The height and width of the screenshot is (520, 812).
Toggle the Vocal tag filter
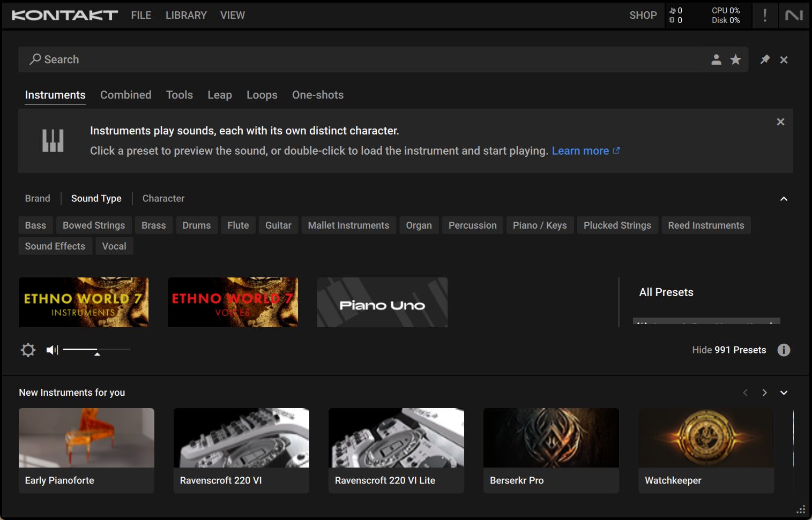pyautogui.click(x=114, y=246)
